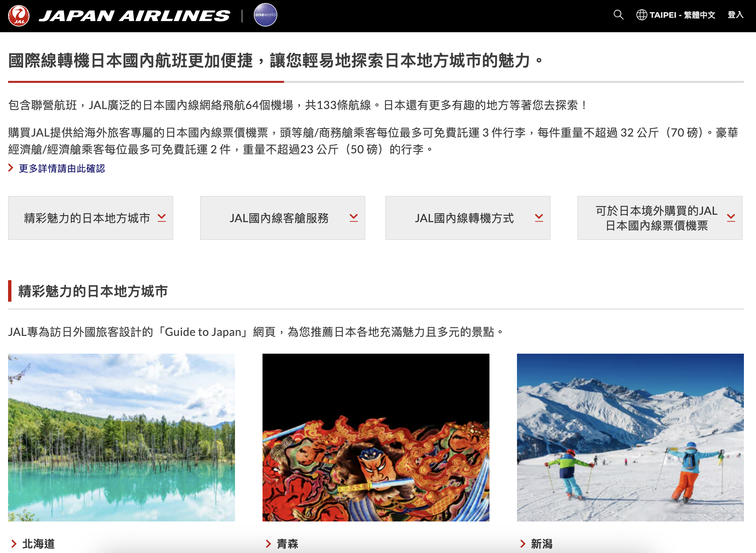Click the JAL crane logo icon
This screenshot has height=553, width=756.
[19, 15]
